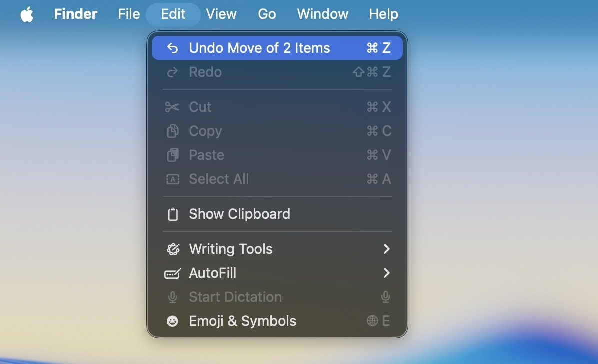Choose Undo Move of 2 Items
This screenshot has height=364, width=598.
tap(259, 48)
